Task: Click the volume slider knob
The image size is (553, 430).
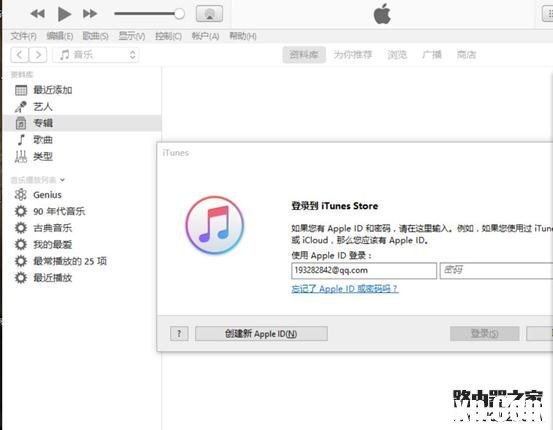Action: [179, 14]
